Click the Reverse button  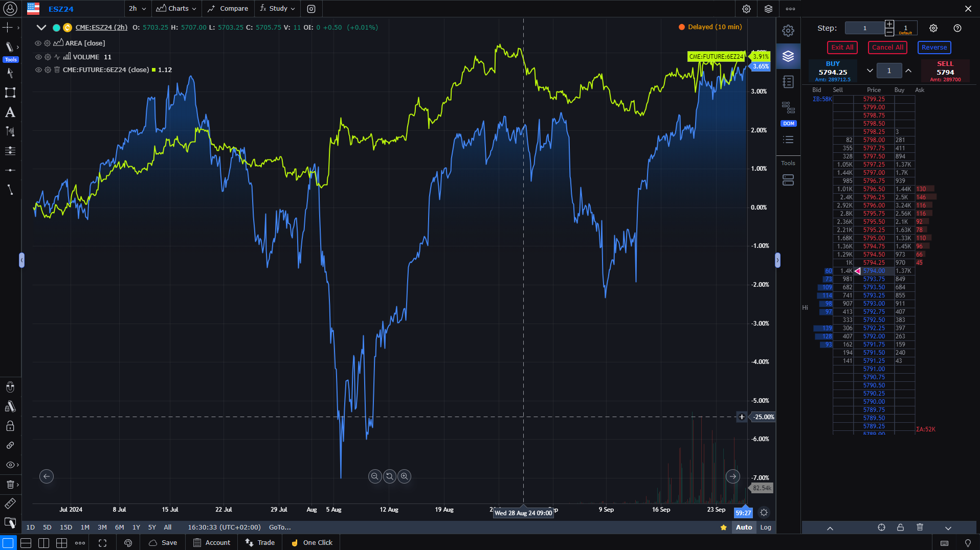[934, 48]
